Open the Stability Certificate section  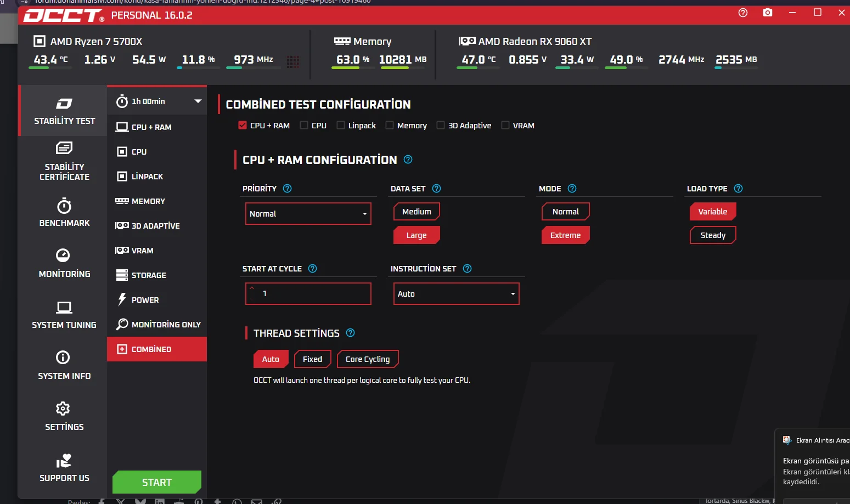pos(64,161)
